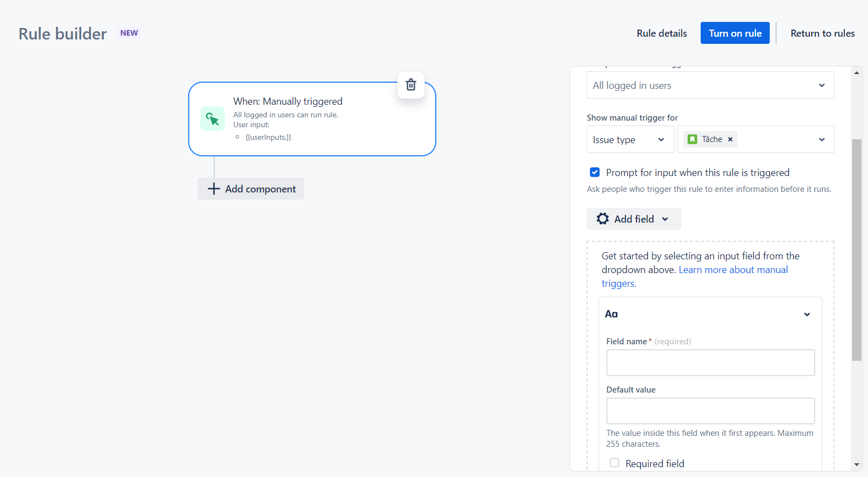This screenshot has width=868, height=477.
Task: Open the All logged in users dropdown
Action: pyautogui.click(x=711, y=85)
